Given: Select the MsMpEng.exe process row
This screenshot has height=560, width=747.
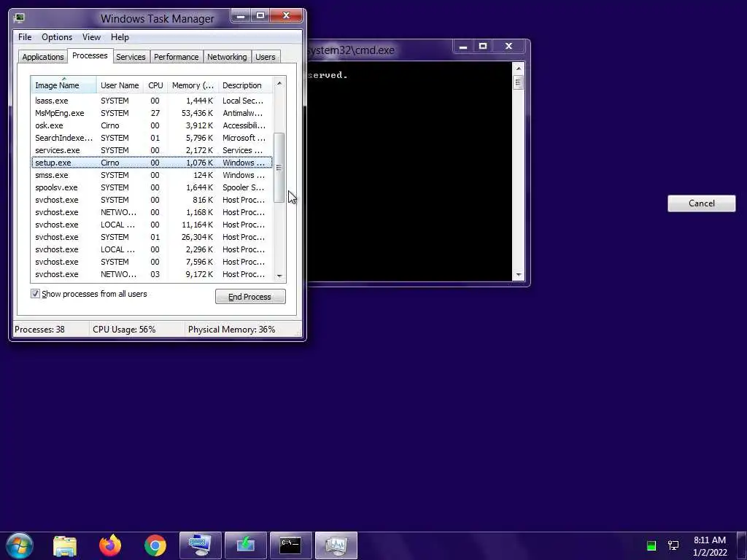Looking at the screenshot, I should tap(152, 113).
